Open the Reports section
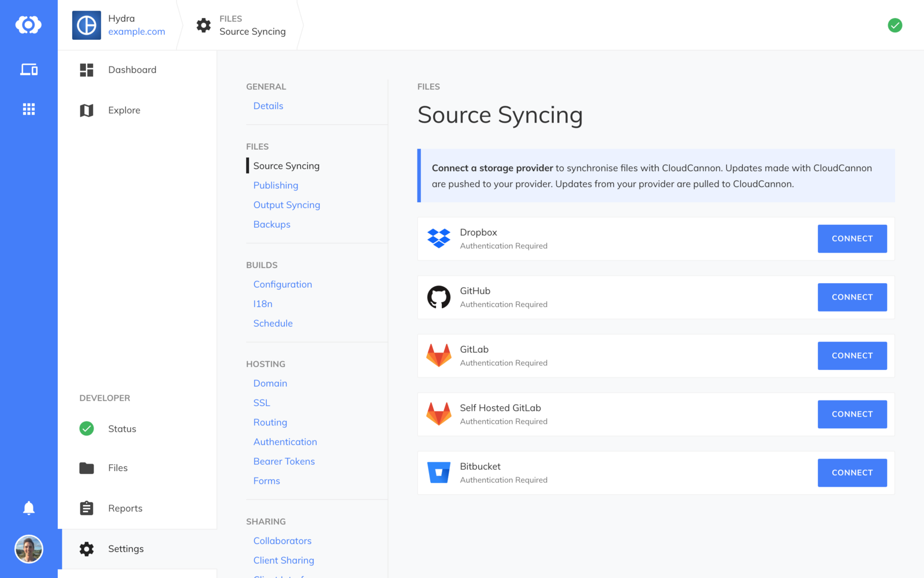Screen dimensions: 924x578 pos(125,508)
